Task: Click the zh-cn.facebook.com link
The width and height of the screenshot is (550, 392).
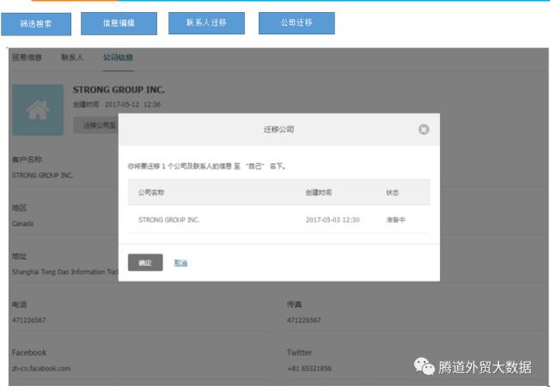Action: [41, 368]
